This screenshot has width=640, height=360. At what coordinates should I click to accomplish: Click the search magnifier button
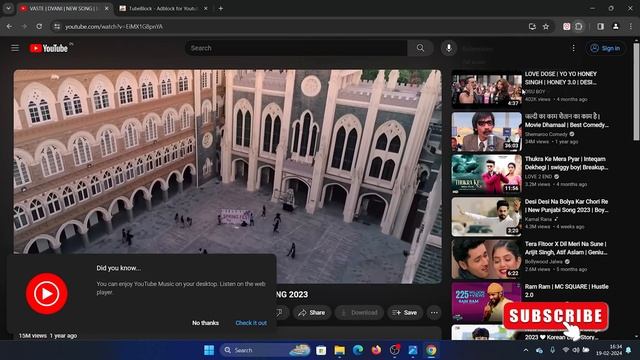coord(420,48)
